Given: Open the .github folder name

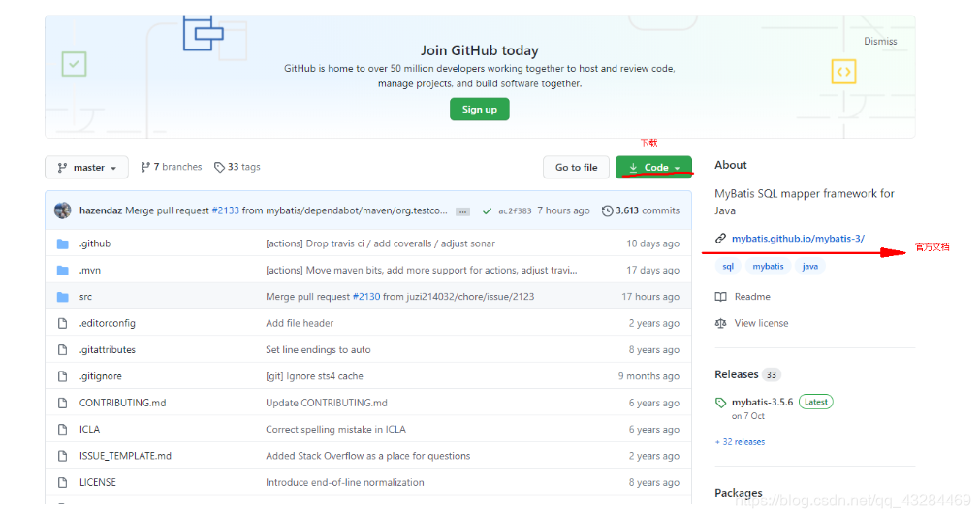Looking at the screenshot, I should (95, 243).
